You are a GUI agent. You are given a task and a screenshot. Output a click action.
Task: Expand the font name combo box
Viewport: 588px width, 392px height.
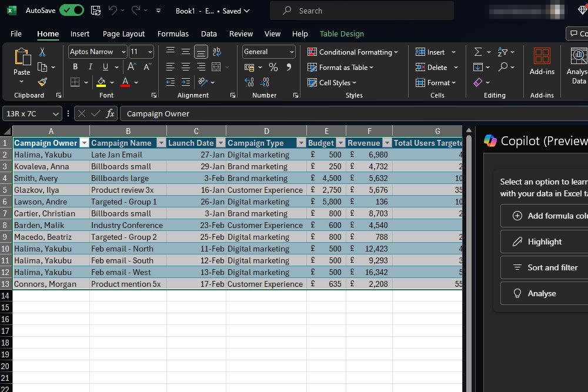[123, 52]
